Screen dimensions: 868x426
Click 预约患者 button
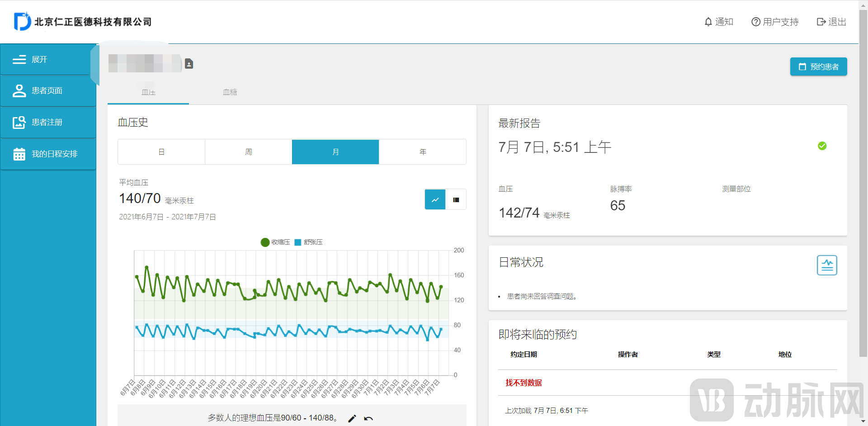[818, 66]
